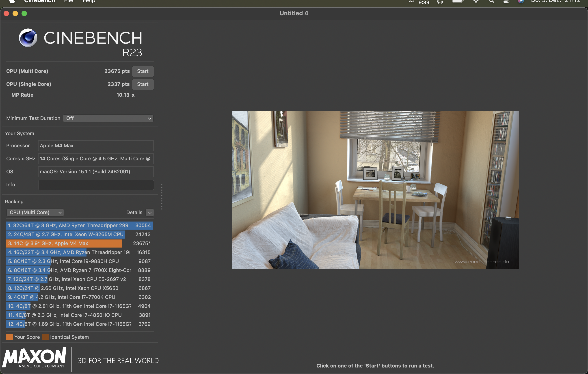Click the Details expander arrow in ranking

pos(150,212)
